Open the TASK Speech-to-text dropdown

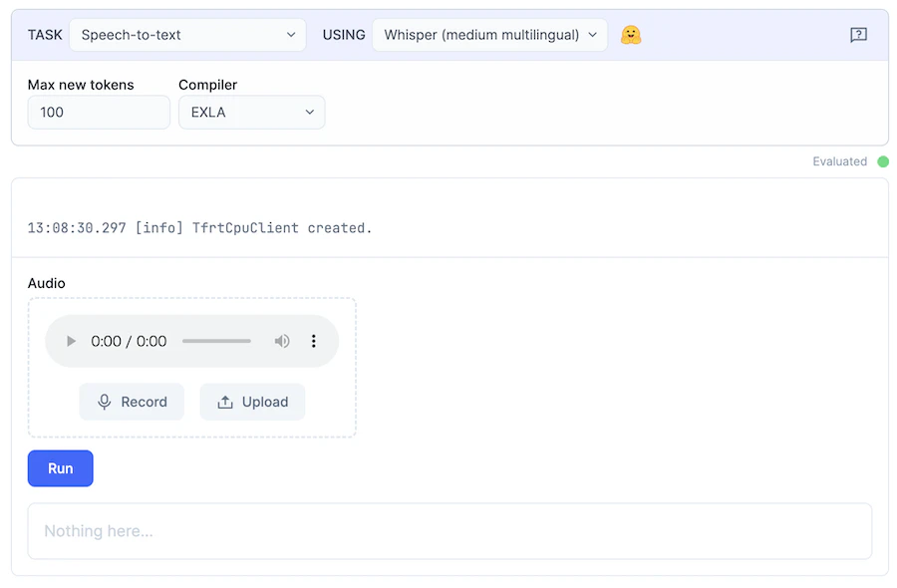pyautogui.click(x=187, y=35)
